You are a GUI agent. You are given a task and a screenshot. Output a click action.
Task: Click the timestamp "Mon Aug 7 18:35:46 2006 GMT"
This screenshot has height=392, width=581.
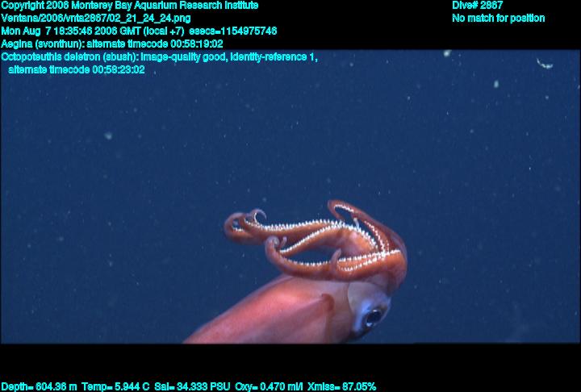tap(71, 31)
